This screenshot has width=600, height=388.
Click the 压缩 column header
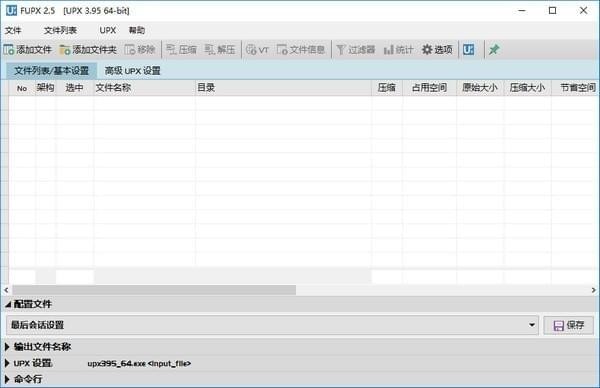coord(387,88)
